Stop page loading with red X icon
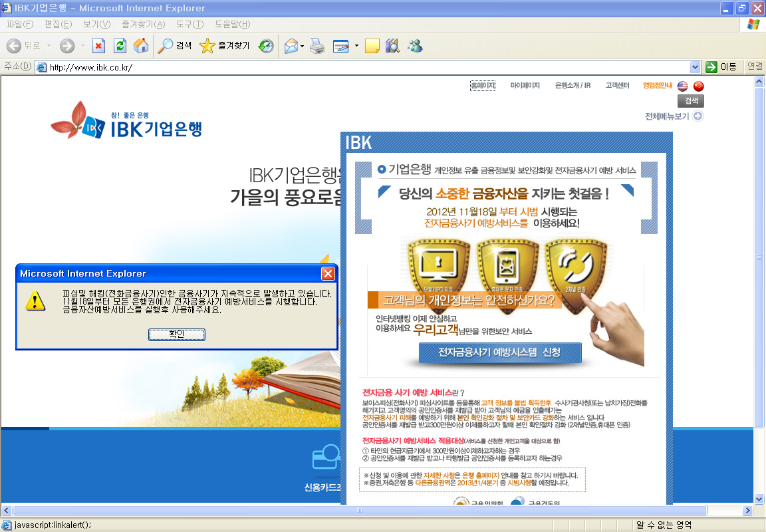This screenshot has width=766, height=532. coord(98,46)
